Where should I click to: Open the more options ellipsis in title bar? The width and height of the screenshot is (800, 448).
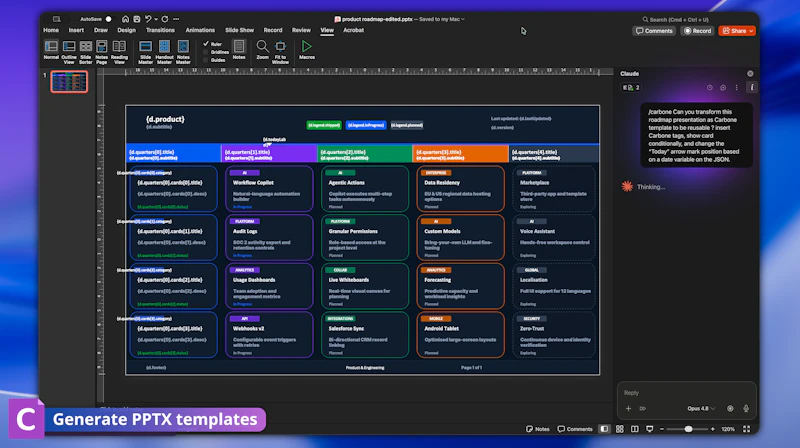pos(176,19)
